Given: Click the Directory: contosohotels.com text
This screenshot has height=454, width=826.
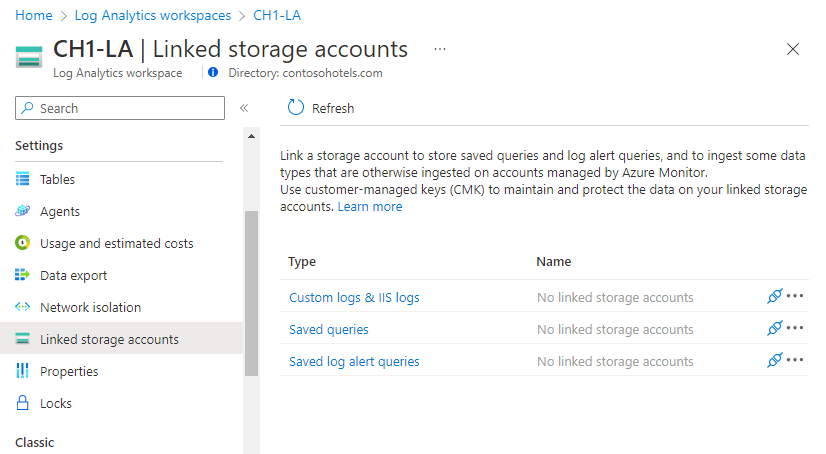Looking at the screenshot, I should 306,73.
